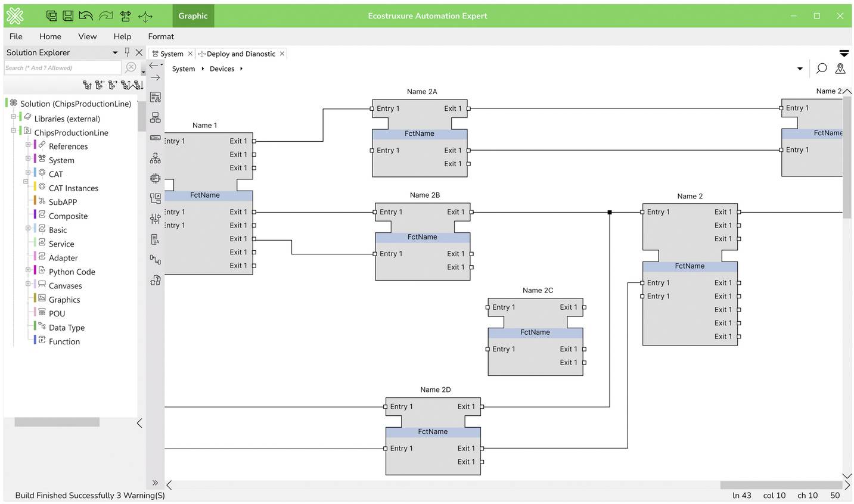This screenshot has height=504, width=854.
Task: Open the Help menu
Action: pyautogui.click(x=122, y=36)
